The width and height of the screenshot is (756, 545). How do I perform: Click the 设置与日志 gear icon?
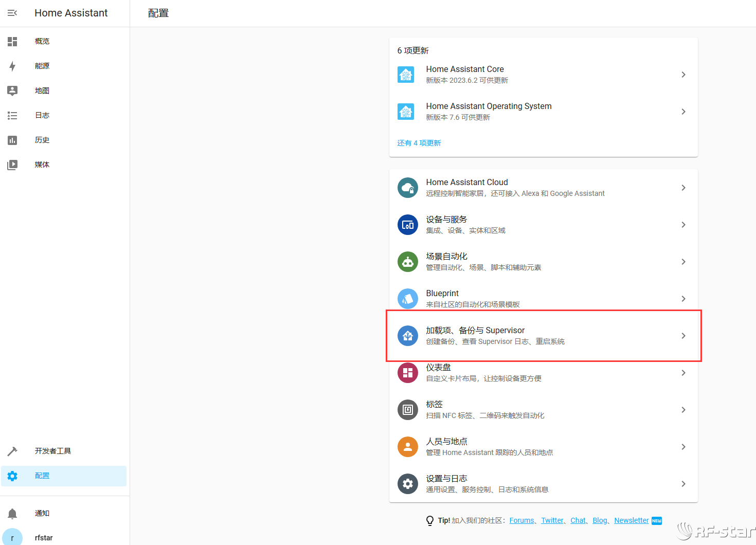(408, 484)
